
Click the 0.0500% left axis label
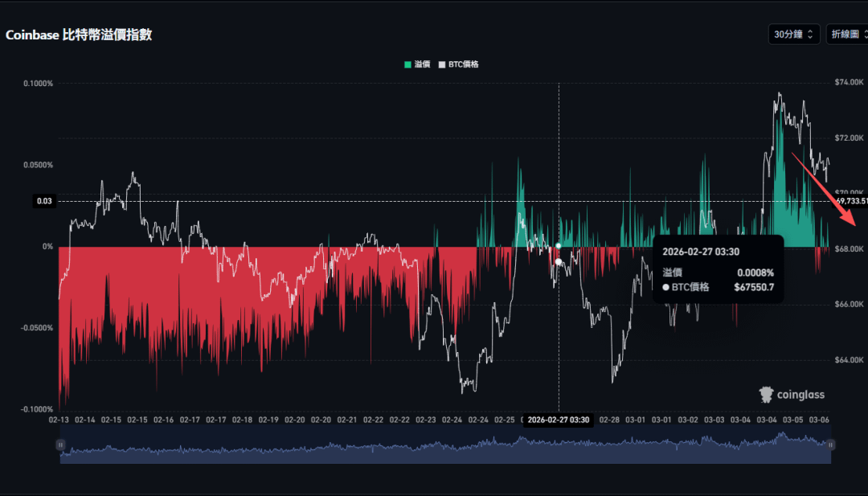coord(39,165)
